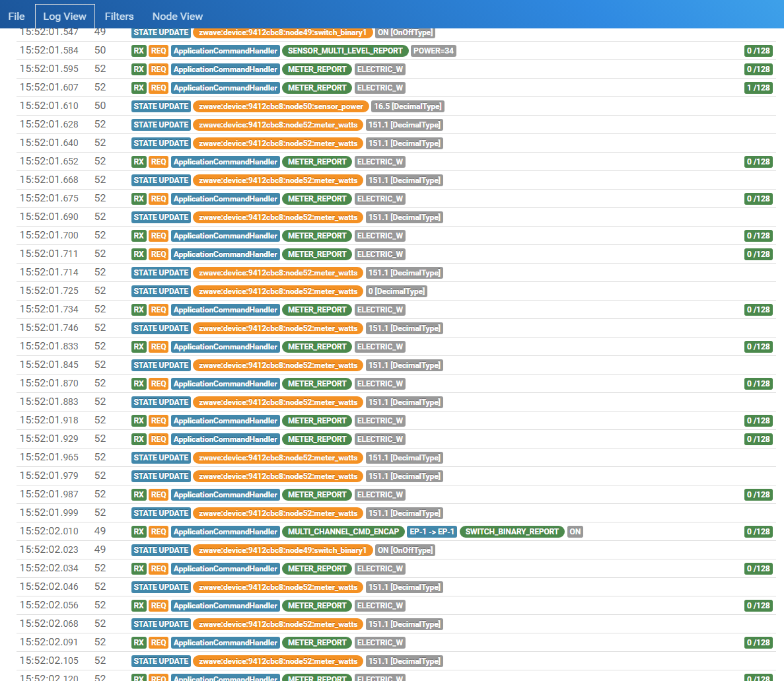This screenshot has width=784, height=681.
Task: Switch to the Log View tab
Action: [65, 16]
